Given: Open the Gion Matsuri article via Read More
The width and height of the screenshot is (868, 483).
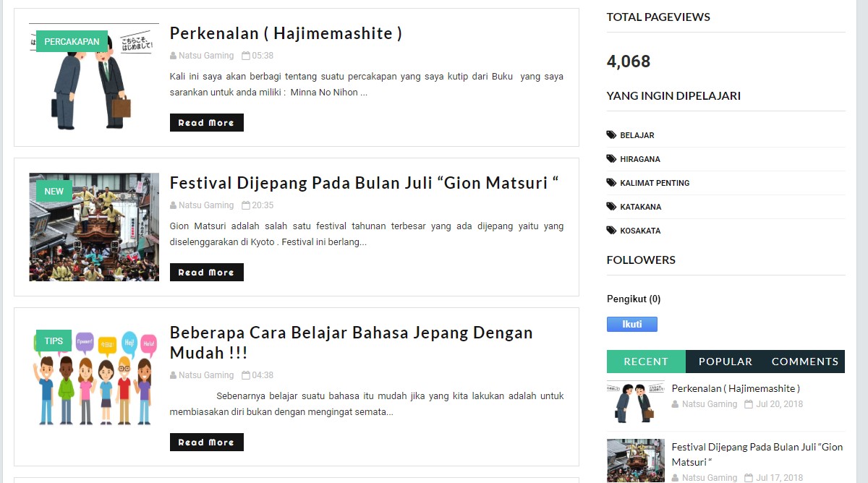Looking at the screenshot, I should coord(206,272).
